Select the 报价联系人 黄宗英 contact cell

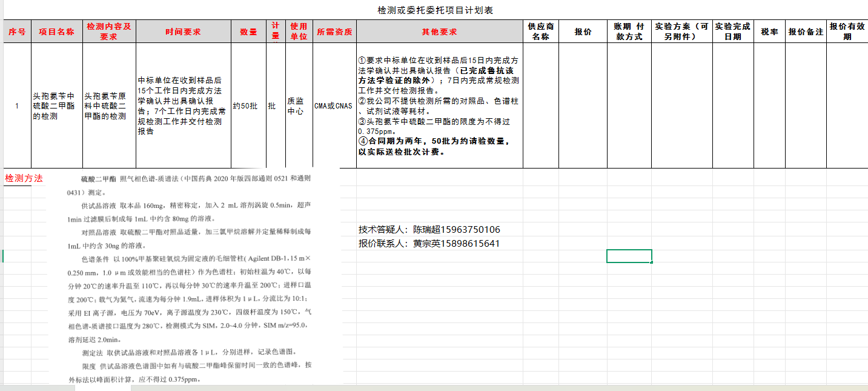(x=429, y=244)
